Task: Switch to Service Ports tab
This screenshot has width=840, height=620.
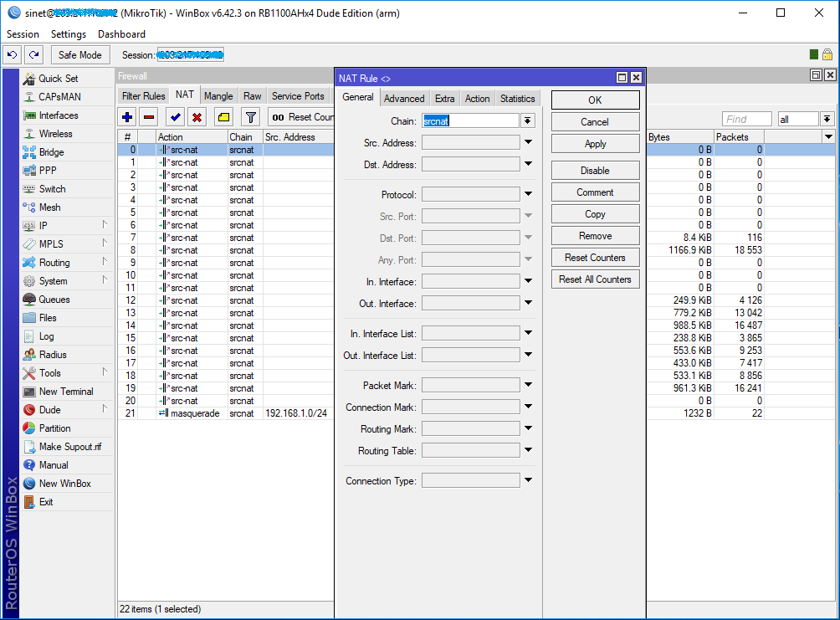Action: [298, 96]
